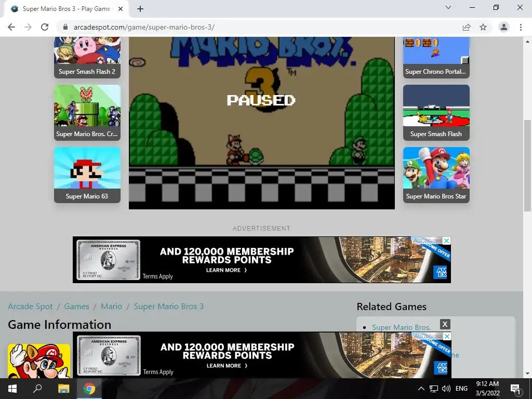Click scrollbar up arrow
Screen dimensions: 532x399
(x=527, y=42)
